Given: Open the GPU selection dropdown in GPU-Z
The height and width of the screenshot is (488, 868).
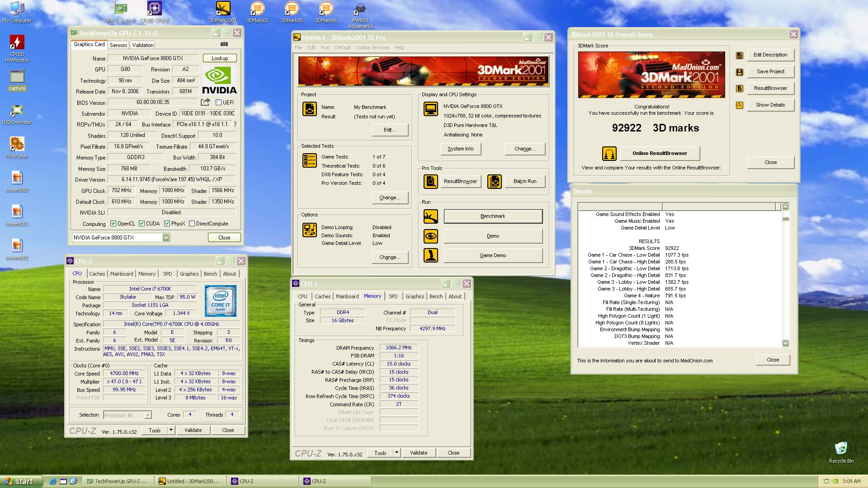Looking at the screenshot, I should [x=166, y=238].
